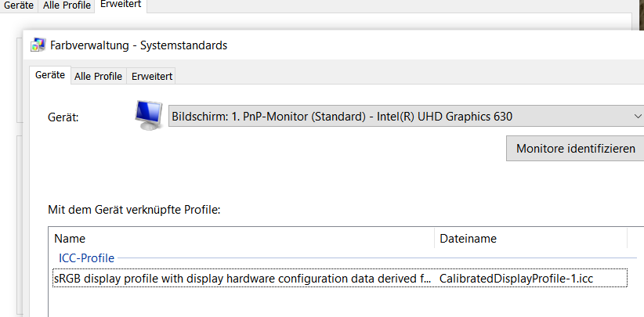Click the Gerät: label text
Viewport: 644px width, 317px height.
pos(64,117)
